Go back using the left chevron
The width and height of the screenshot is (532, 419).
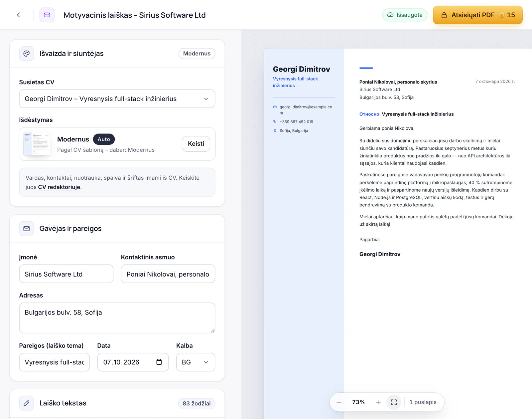click(19, 15)
